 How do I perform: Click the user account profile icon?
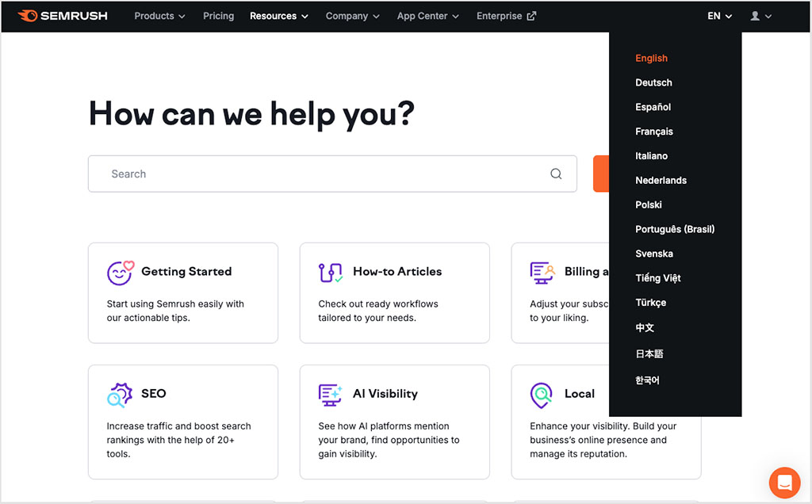[754, 16]
